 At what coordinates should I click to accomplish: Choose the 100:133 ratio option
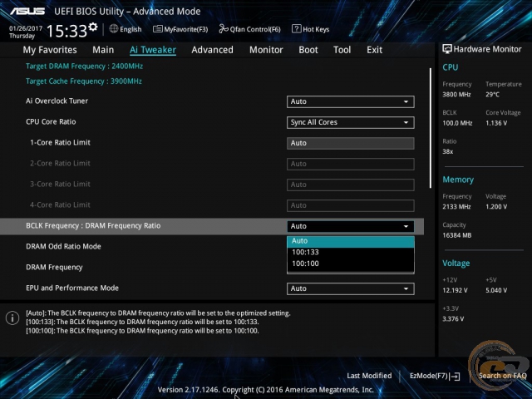point(351,252)
